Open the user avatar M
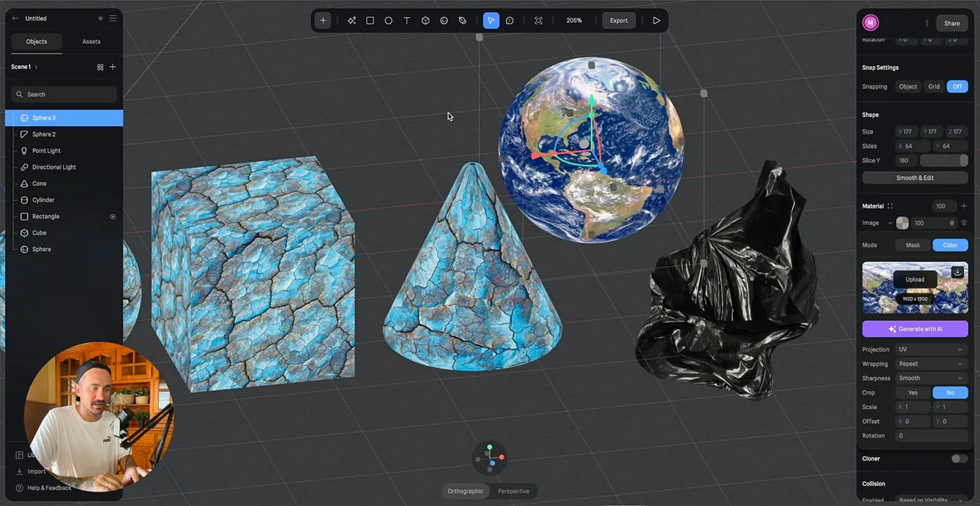 click(x=870, y=23)
